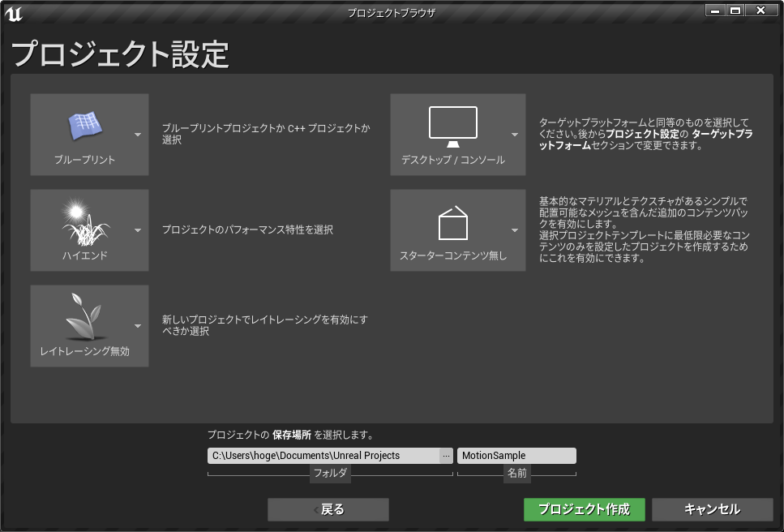
Task: Click the 保存場所 instruction text
Action: coord(291,435)
